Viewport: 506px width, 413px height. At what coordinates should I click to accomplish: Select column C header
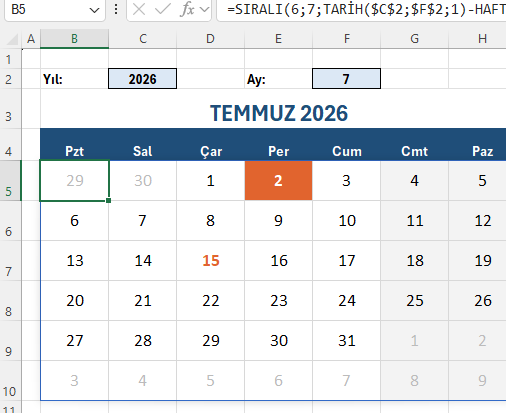(x=143, y=39)
